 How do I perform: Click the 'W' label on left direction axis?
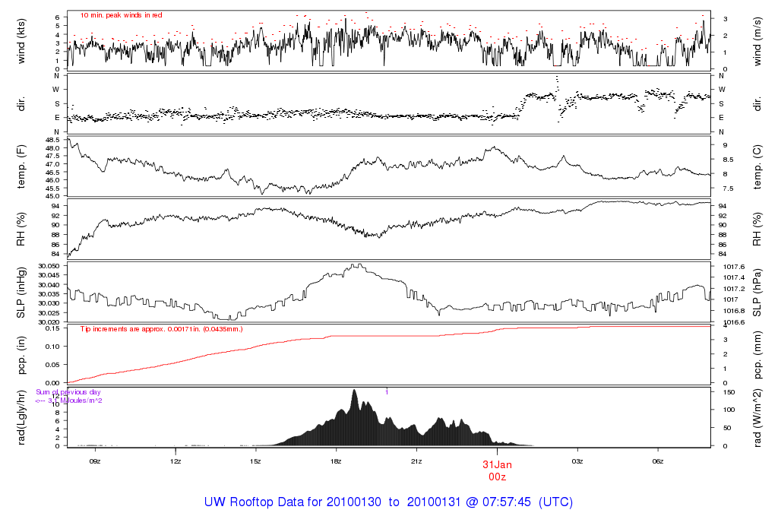[x=56, y=90]
